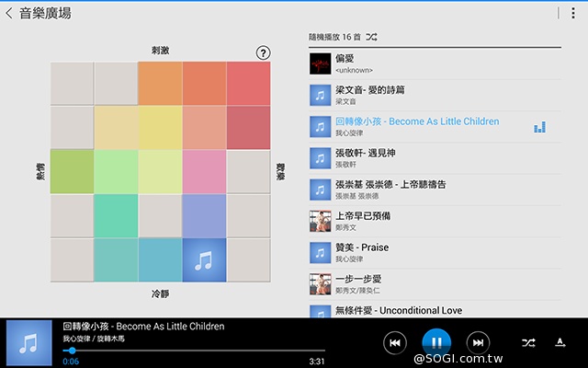Viewport: 588px width, 368px height.
Task: Select the teal green mood square in fourth row
Action: coord(116,216)
